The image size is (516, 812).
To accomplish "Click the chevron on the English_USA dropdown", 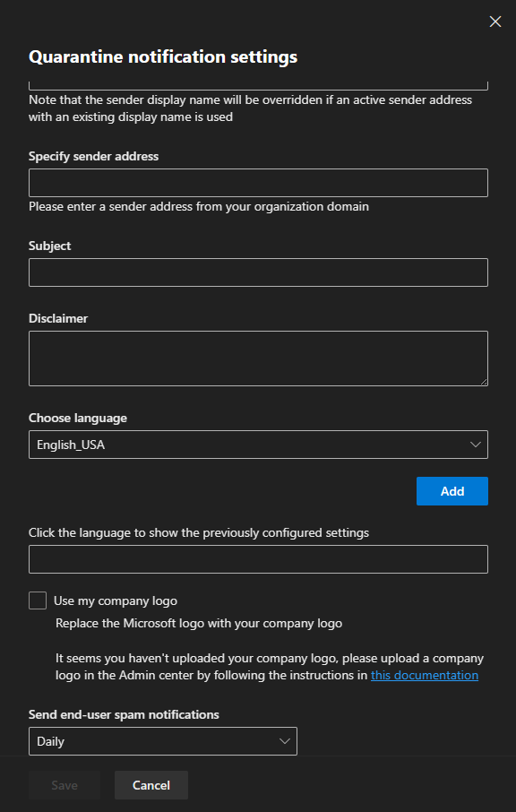I will tap(475, 445).
